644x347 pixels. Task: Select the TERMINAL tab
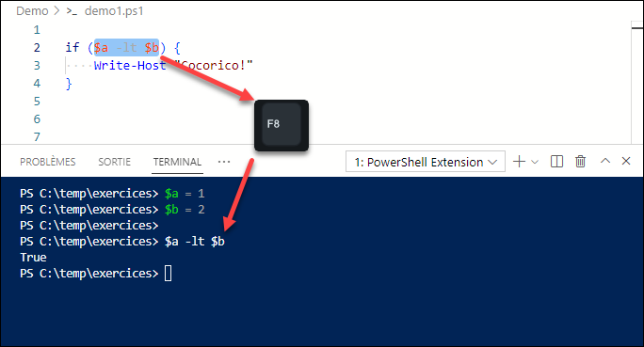click(x=177, y=162)
